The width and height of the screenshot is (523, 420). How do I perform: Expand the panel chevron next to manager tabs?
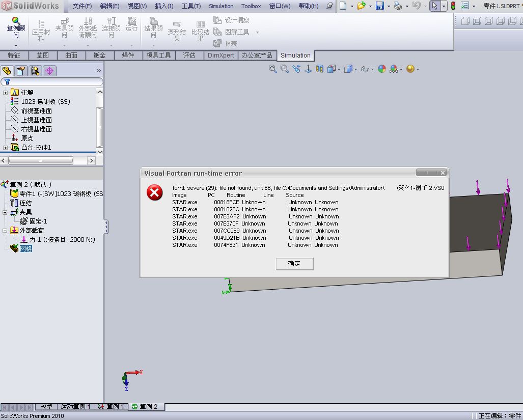(x=98, y=71)
